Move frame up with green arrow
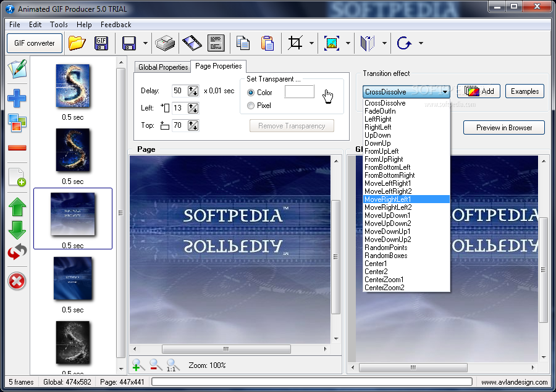556x392 pixels. 17,207
